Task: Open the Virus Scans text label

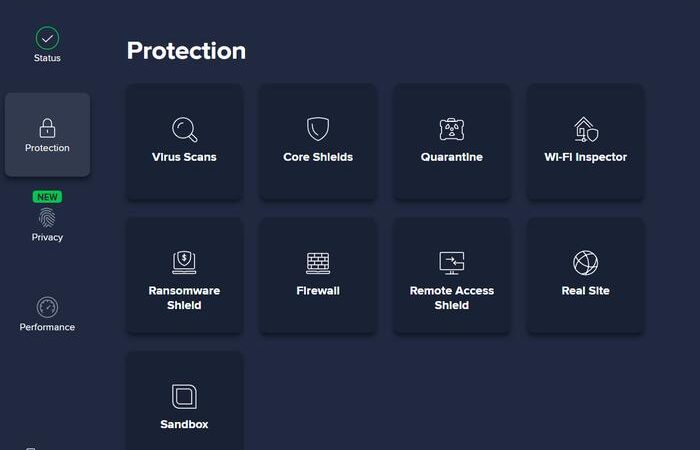Action: click(x=184, y=157)
